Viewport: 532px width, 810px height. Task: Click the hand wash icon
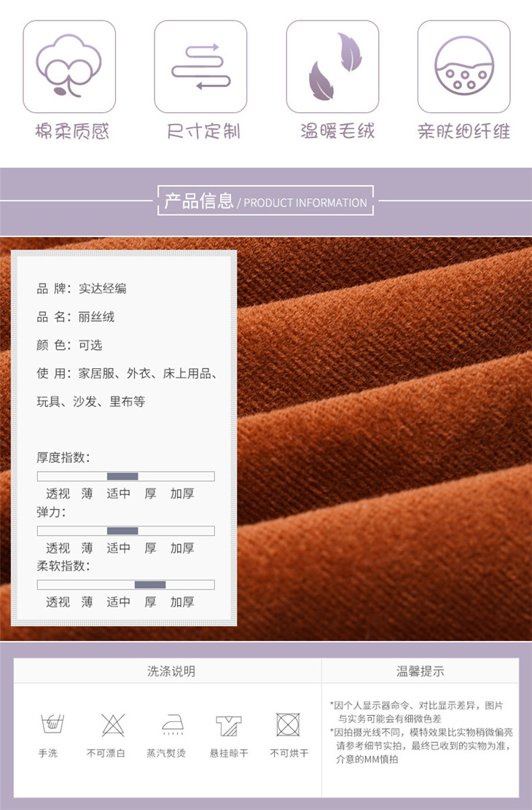(48, 725)
